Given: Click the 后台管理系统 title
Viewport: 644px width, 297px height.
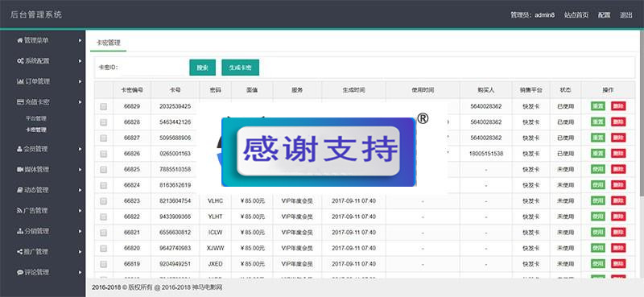Looking at the screenshot, I should [36, 15].
